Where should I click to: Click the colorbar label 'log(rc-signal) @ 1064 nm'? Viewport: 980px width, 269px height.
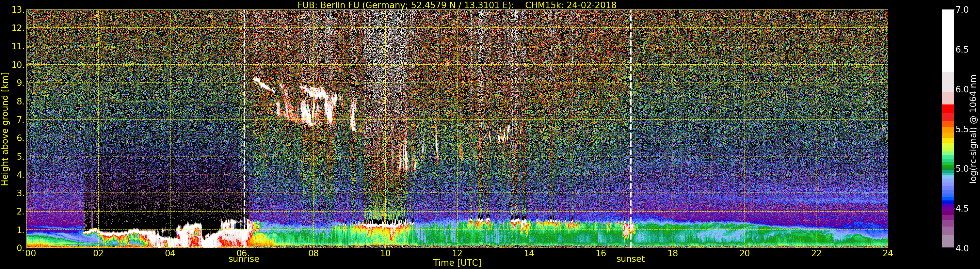tap(973, 129)
